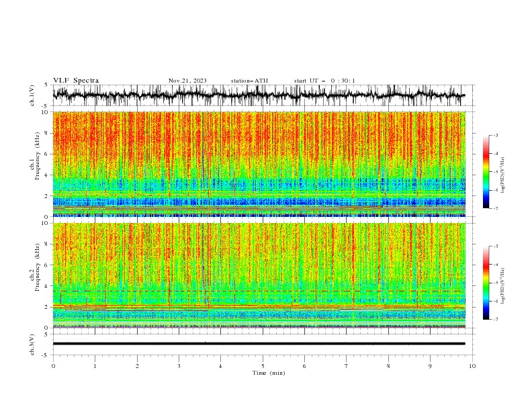Viewport: 532px width, 411px height.
Task: Click the ch.1 waveform trace
Action: [259, 95]
